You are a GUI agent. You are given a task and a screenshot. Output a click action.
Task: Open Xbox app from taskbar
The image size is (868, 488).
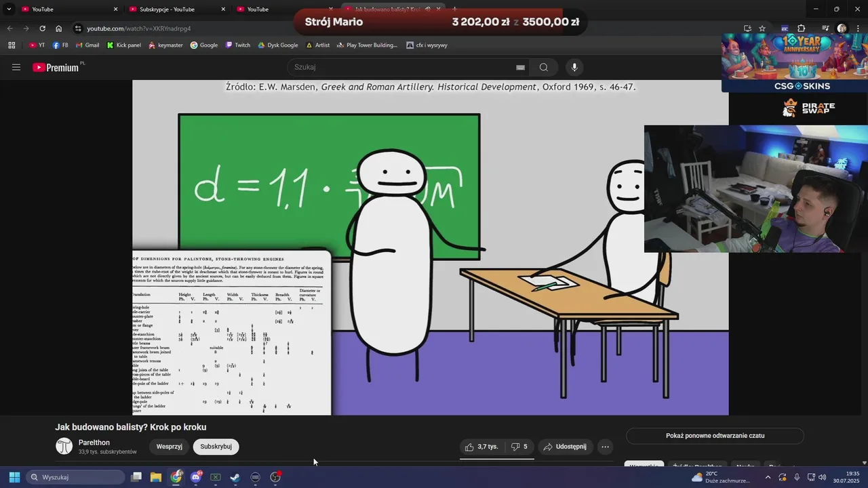click(x=216, y=477)
